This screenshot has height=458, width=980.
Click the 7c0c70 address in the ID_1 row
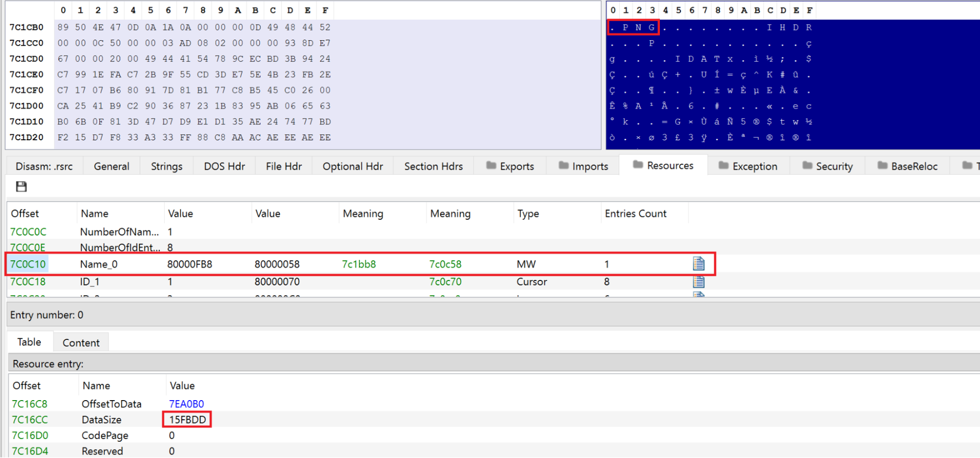pyautogui.click(x=445, y=282)
